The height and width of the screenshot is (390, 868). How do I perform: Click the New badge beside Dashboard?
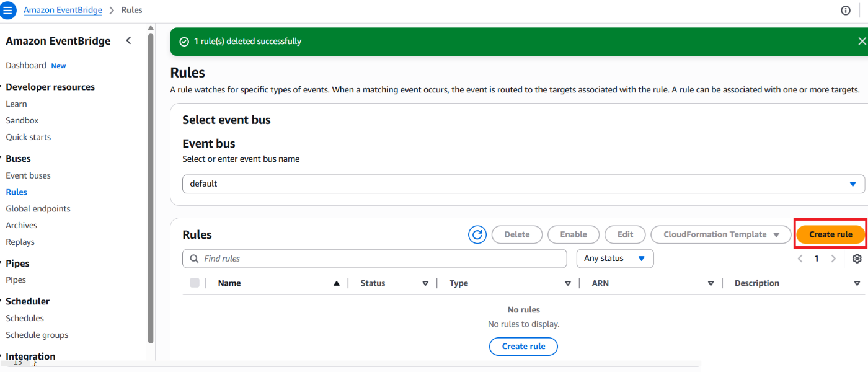[58, 66]
